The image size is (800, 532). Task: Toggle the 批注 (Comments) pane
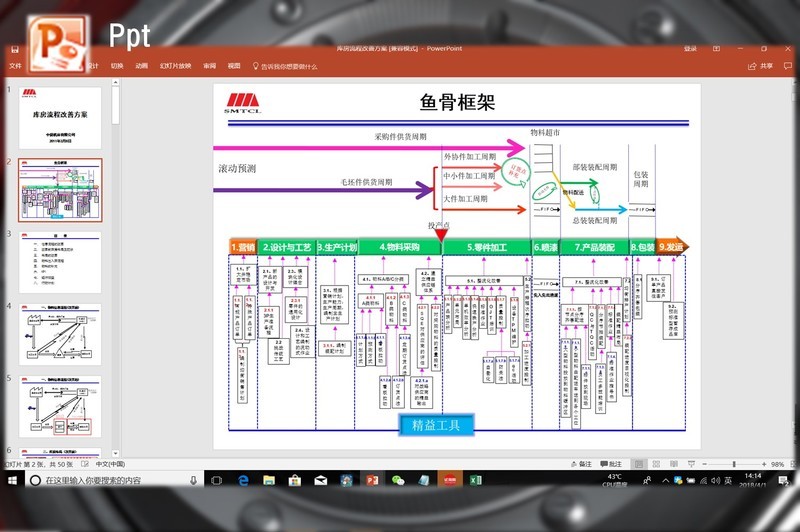coord(611,464)
